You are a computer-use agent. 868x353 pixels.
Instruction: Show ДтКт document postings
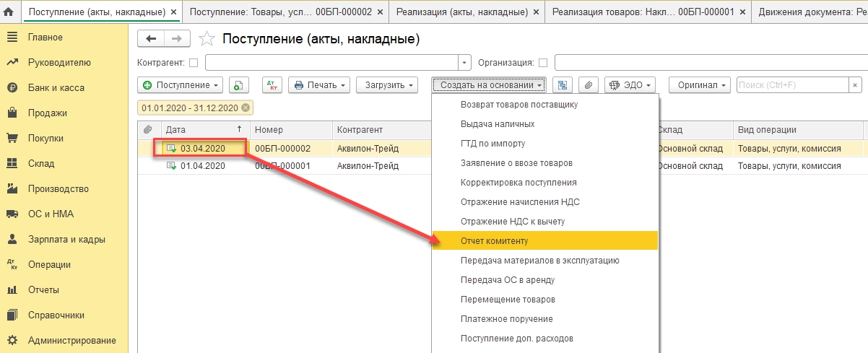coord(272,85)
